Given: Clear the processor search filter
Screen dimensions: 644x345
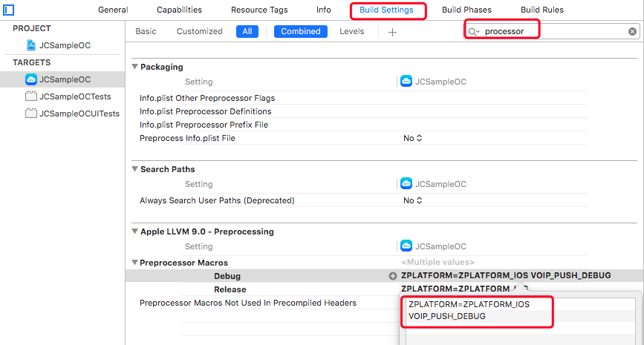Looking at the screenshot, I should (632, 32).
